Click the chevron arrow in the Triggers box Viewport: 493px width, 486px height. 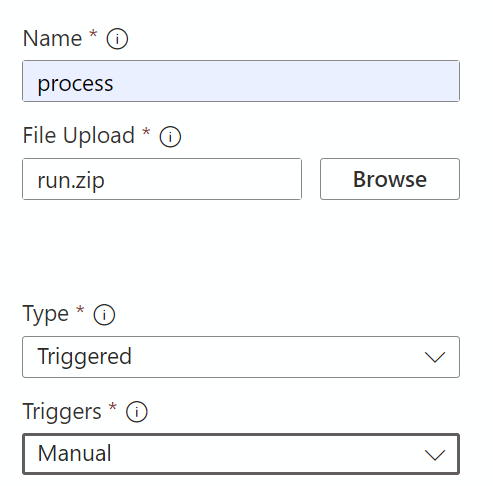click(435, 455)
